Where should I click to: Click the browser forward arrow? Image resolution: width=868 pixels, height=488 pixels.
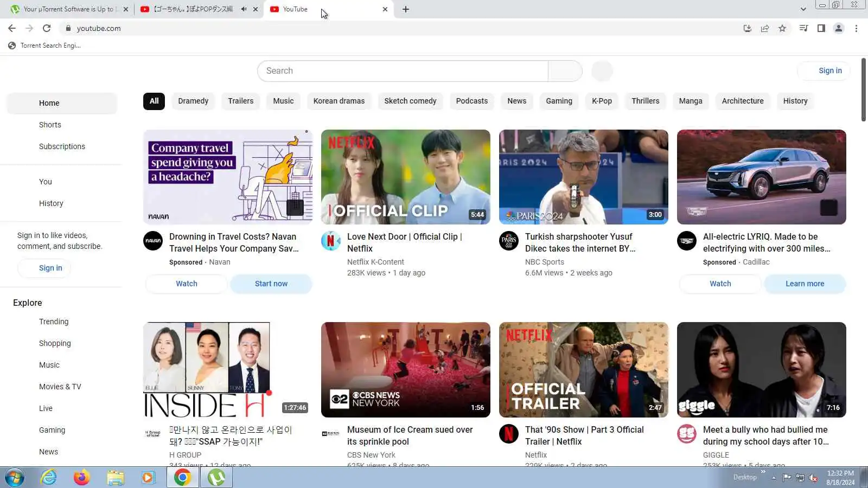pos(29,28)
